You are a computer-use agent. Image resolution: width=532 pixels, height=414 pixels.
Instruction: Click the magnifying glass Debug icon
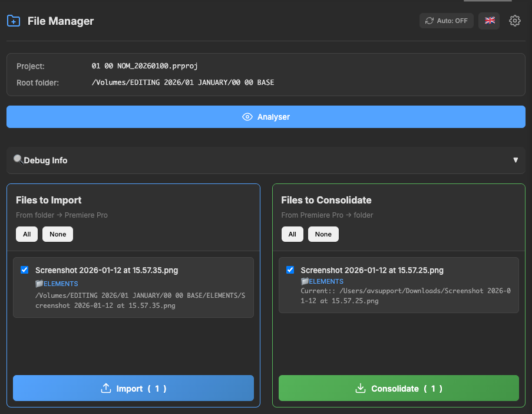(18, 160)
